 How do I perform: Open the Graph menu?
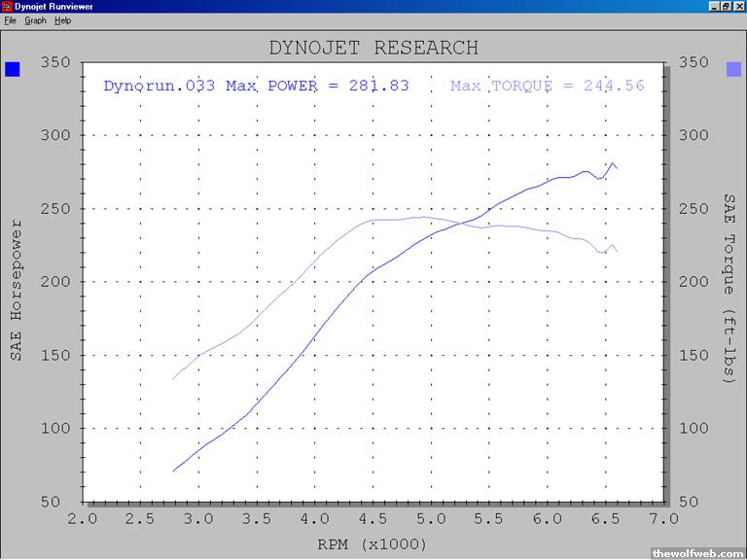coord(35,20)
